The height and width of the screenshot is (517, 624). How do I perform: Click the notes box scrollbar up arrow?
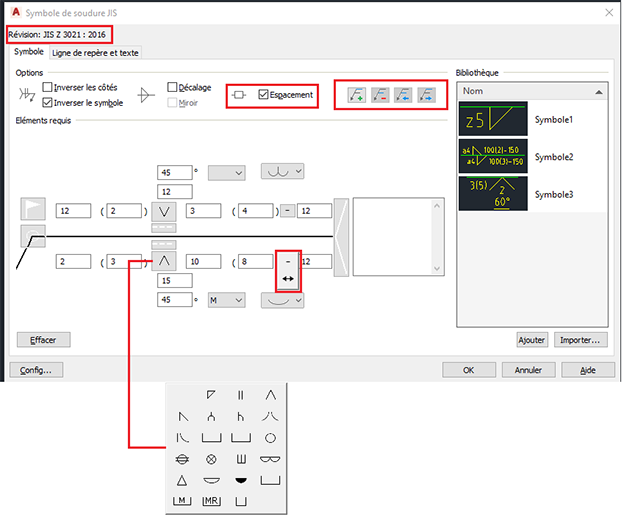click(x=437, y=206)
